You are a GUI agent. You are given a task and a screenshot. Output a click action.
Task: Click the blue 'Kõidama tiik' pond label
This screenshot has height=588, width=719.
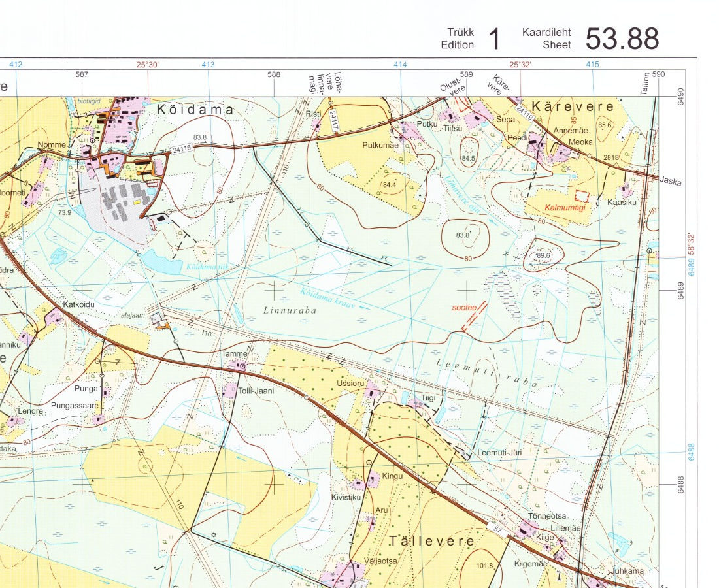click(x=207, y=267)
